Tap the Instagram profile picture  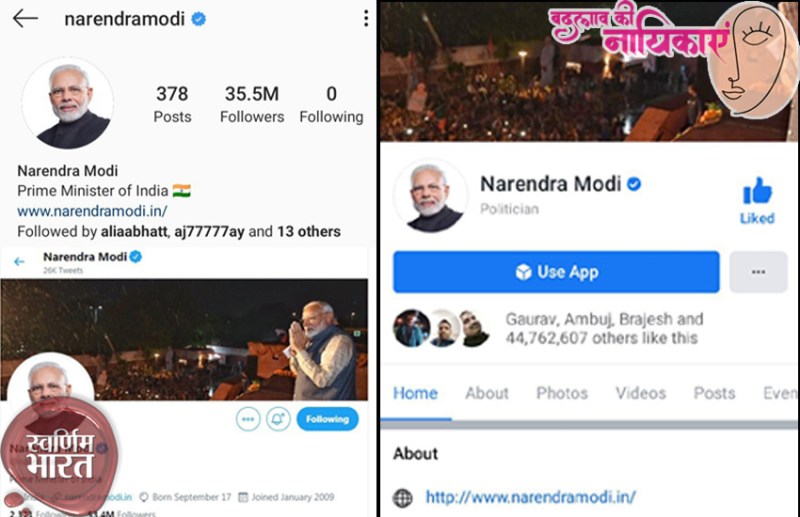tap(68, 104)
